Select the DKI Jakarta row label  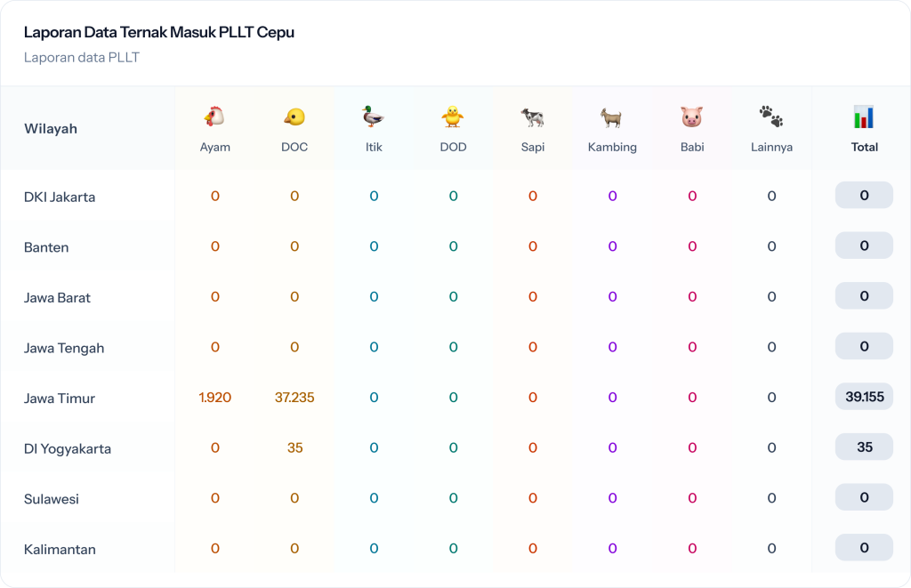tap(60, 197)
